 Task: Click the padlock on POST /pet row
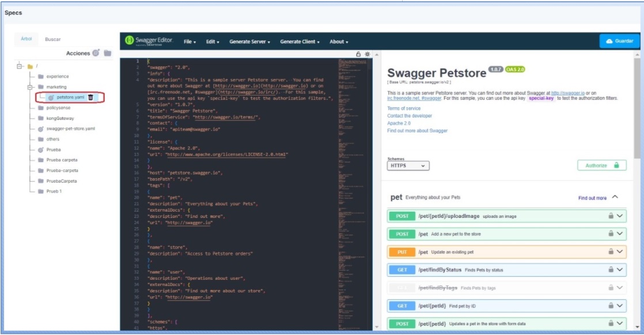pyautogui.click(x=611, y=234)
